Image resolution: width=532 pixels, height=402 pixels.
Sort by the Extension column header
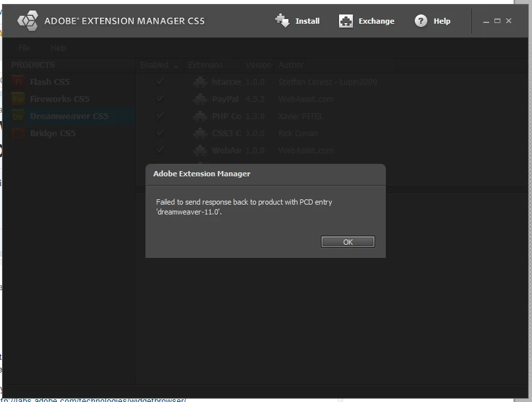tap(213, 64)
